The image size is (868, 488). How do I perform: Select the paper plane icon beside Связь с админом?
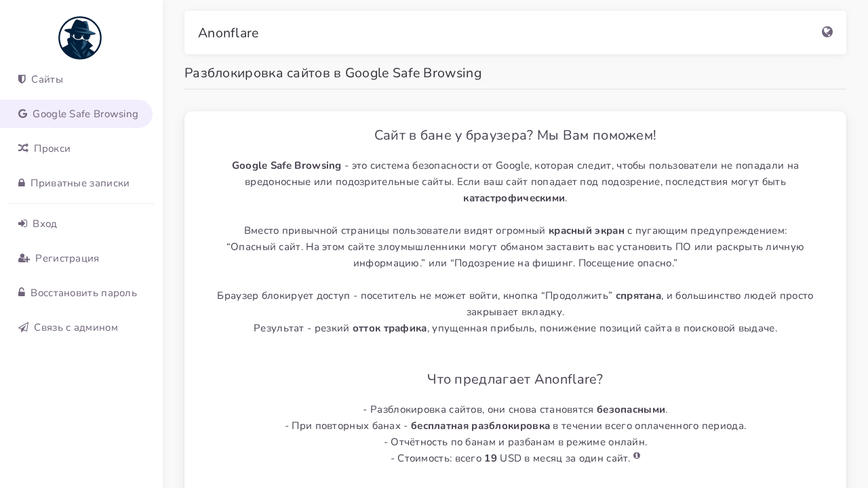[22, 327]
